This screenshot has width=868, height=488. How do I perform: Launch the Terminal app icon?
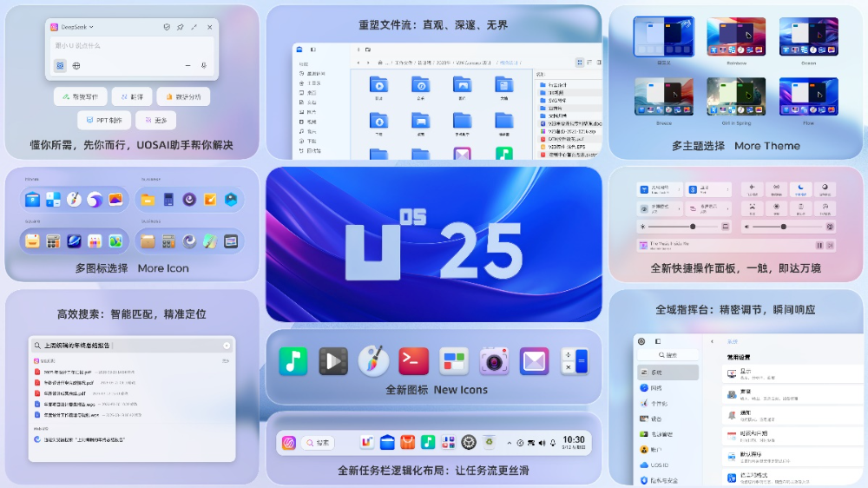click(x=414, y=360)
